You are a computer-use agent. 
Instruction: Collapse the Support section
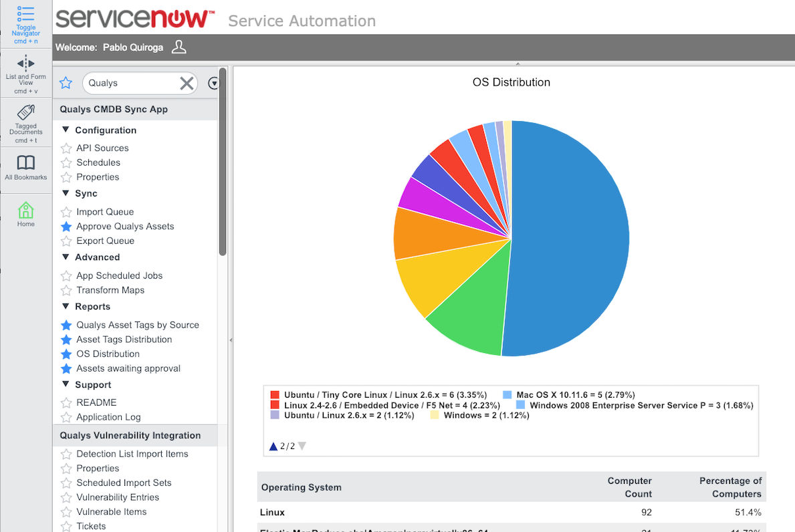coord(66,384)
